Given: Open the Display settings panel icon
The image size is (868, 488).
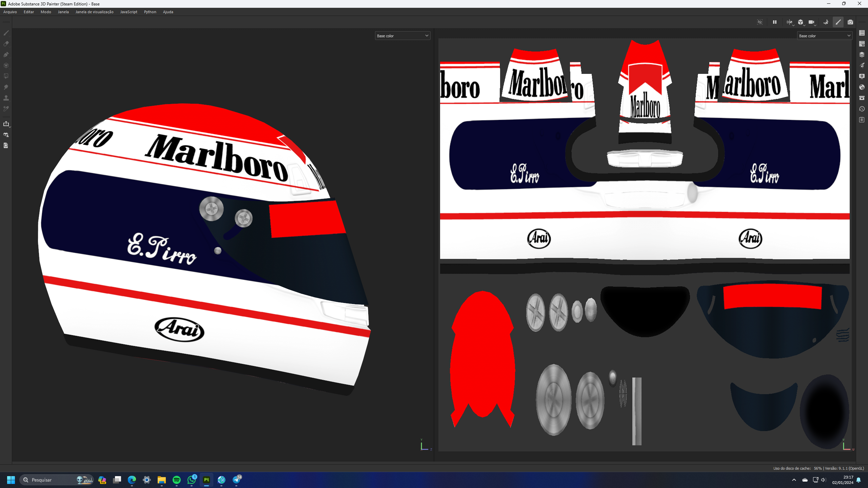Looking at the screenshot, I should coord(862,76).
